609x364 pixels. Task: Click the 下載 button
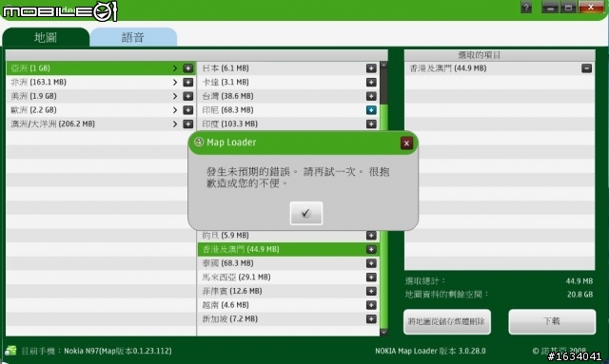tap(552, 321)
